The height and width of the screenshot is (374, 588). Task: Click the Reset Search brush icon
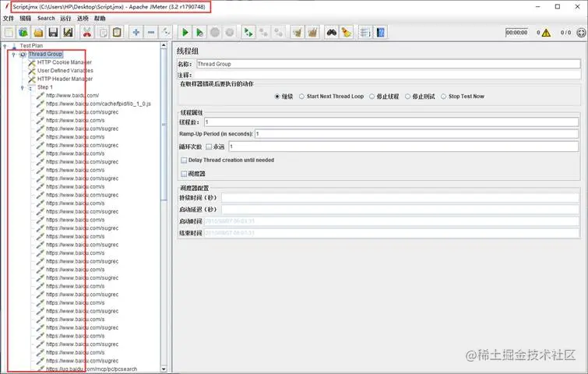pyautogui.click(x=346, y=33)
